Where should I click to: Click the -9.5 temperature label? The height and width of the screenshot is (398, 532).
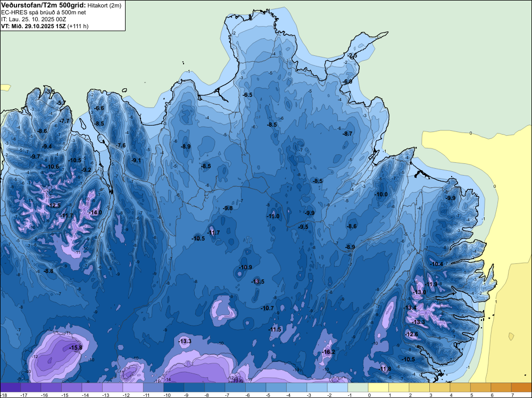(x=303, y=227)
